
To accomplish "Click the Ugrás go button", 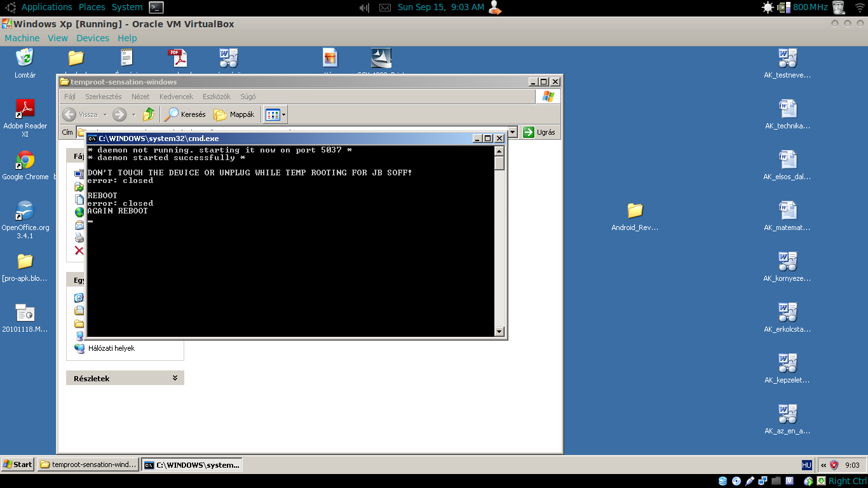I will [x=539, y=132].
